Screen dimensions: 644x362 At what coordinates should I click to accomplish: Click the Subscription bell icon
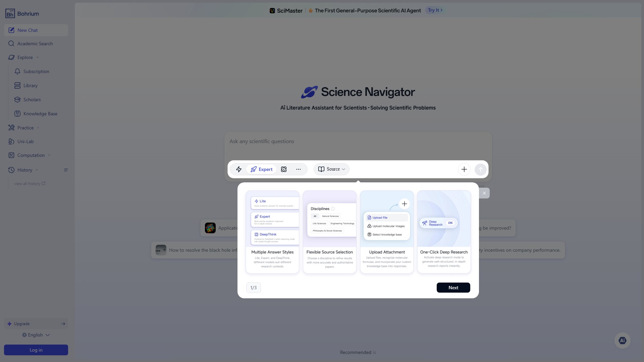click(x=17, y=71)
